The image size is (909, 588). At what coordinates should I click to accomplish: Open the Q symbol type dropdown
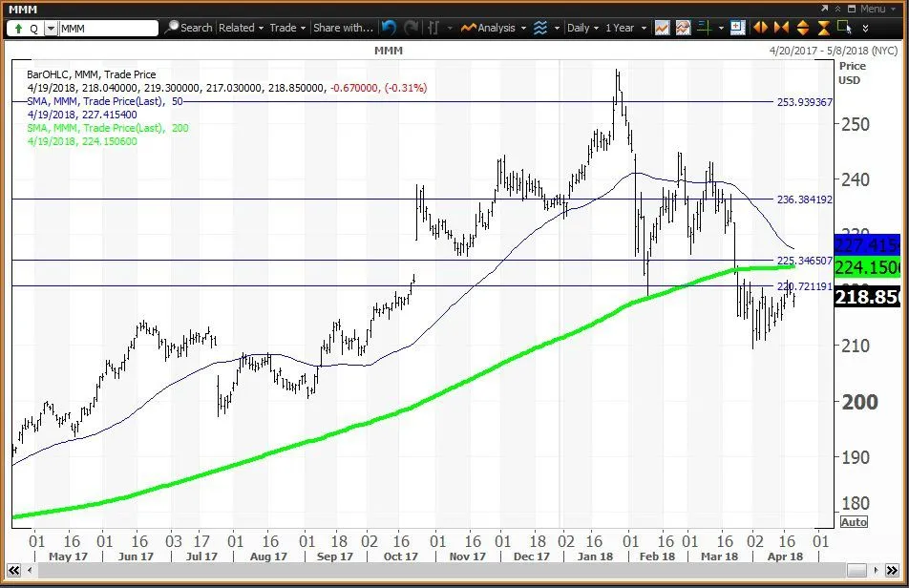(51, 29)
